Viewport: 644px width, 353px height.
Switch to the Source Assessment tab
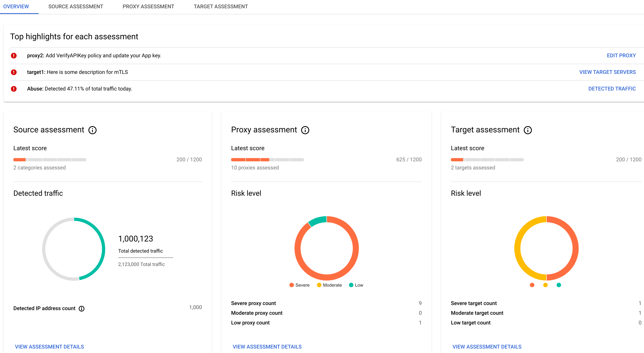click(x=76, y=6)
